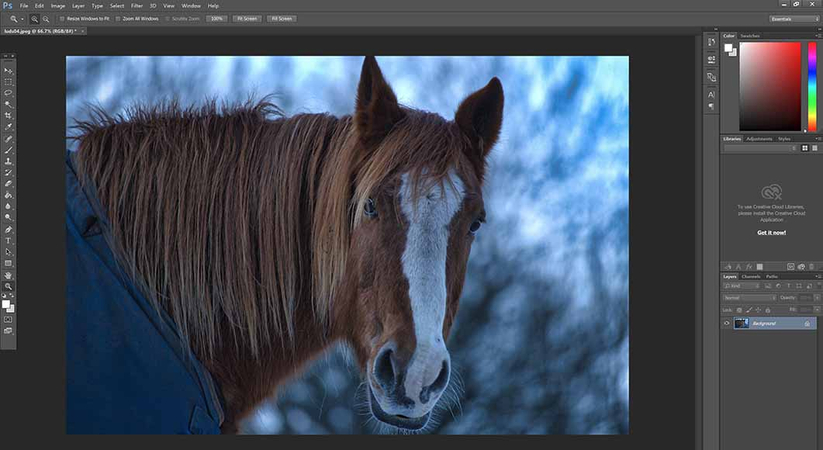Hide the Background layer eye icon
The width and height of the screenshot is (823, 450).
727,323
